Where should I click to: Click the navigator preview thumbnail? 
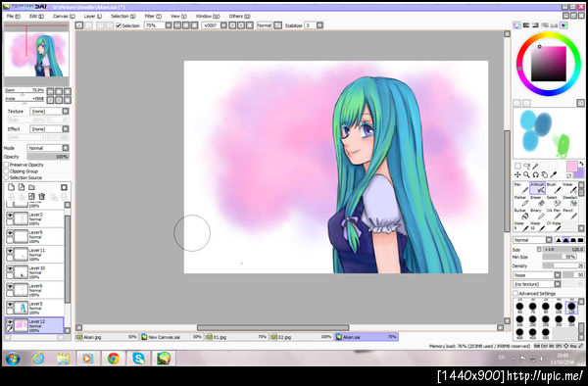(36, 54)
